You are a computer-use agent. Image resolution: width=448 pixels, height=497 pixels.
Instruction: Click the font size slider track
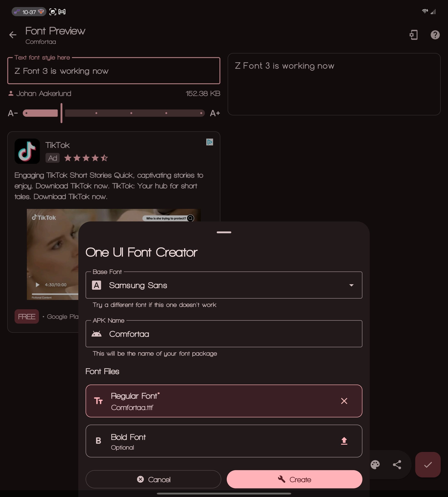(x=114, y=113)
